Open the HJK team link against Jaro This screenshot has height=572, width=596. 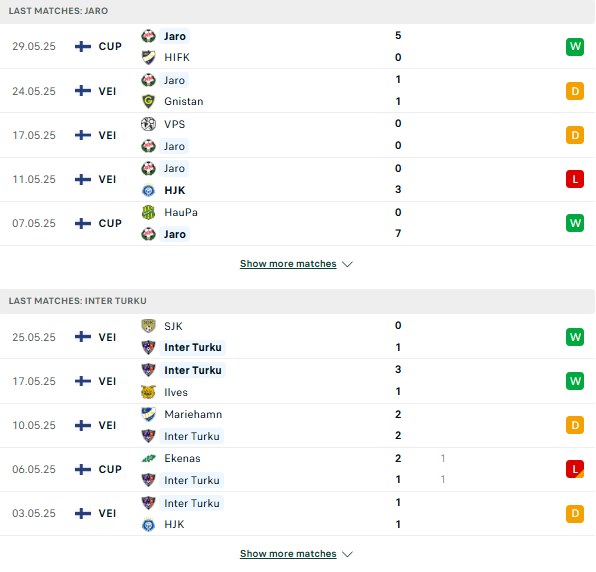tap(174, 190)
